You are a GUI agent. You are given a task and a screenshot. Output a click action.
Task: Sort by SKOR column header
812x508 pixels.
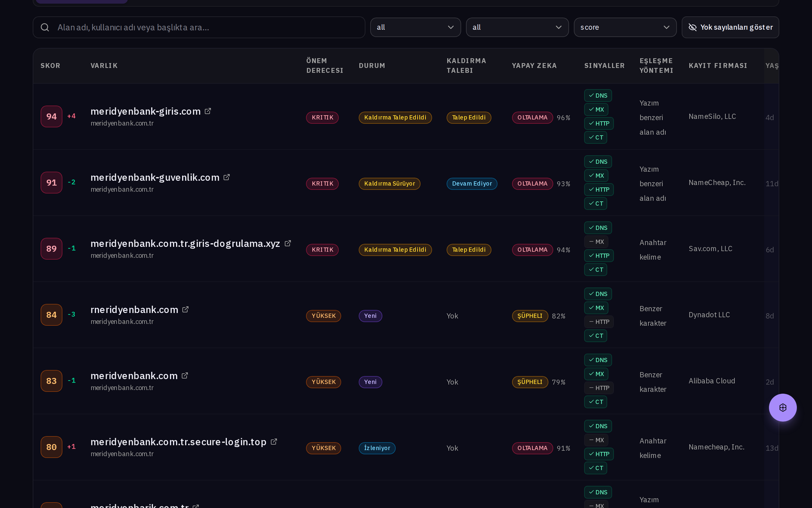coord(50,66)
